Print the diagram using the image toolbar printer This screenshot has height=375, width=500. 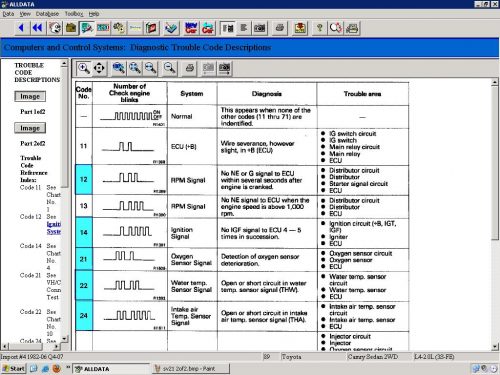(x=190, y=68)
